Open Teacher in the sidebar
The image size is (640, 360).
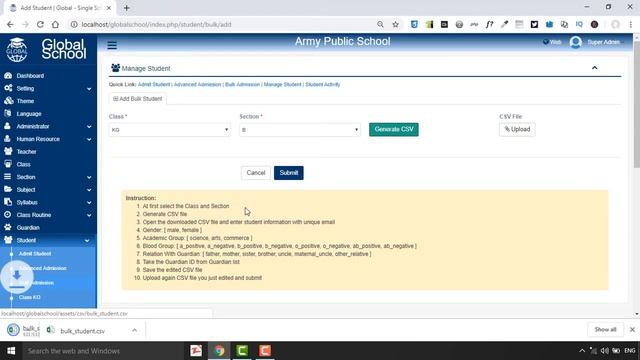[x=27, y=152]
